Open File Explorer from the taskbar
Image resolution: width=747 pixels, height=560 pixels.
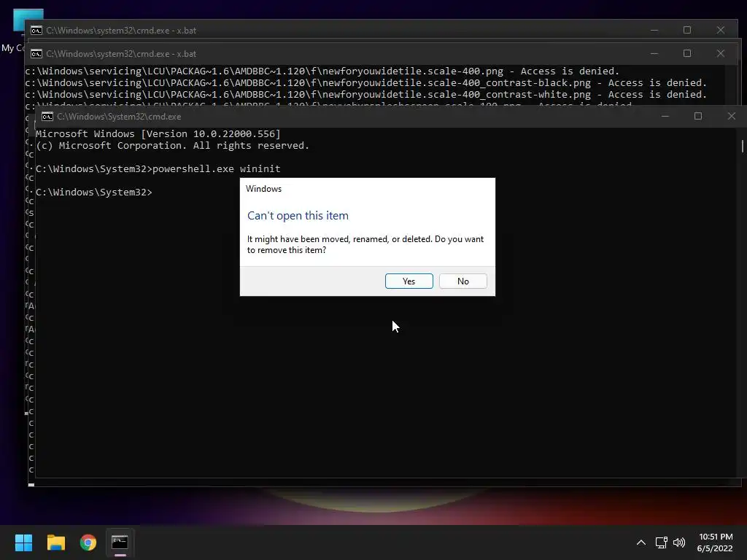click(x=55, y=542)
